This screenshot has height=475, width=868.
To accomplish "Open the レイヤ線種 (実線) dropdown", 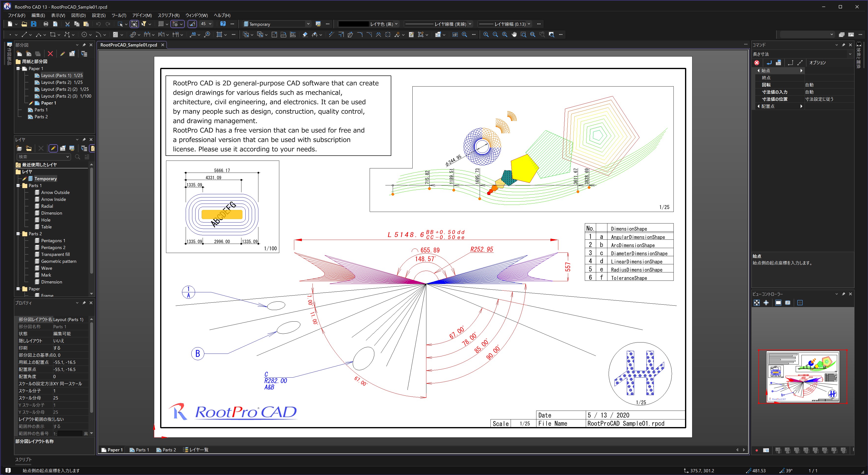I will click(470, 24).
